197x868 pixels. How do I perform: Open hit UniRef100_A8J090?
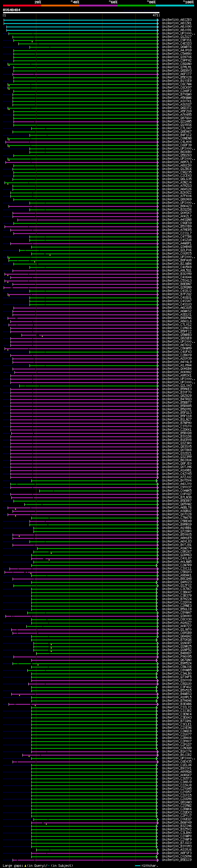pos(177,26)
